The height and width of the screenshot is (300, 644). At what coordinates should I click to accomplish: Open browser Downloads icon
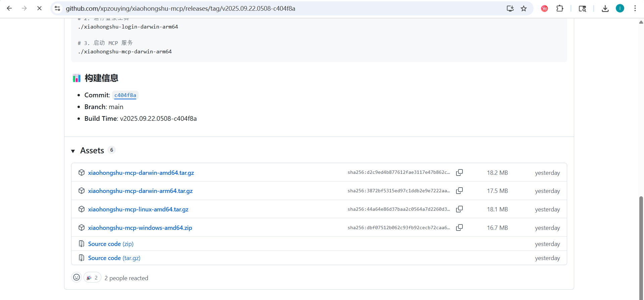tap(605, 9)
